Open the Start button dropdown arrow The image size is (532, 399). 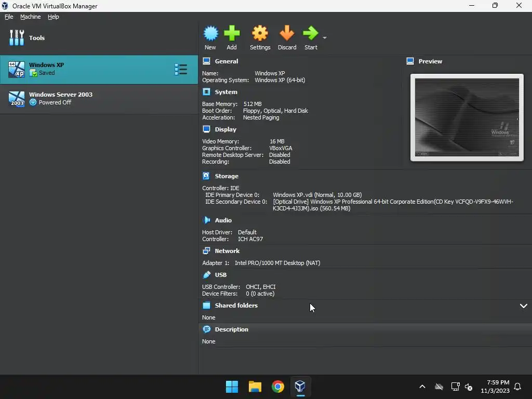coord(325,37)
